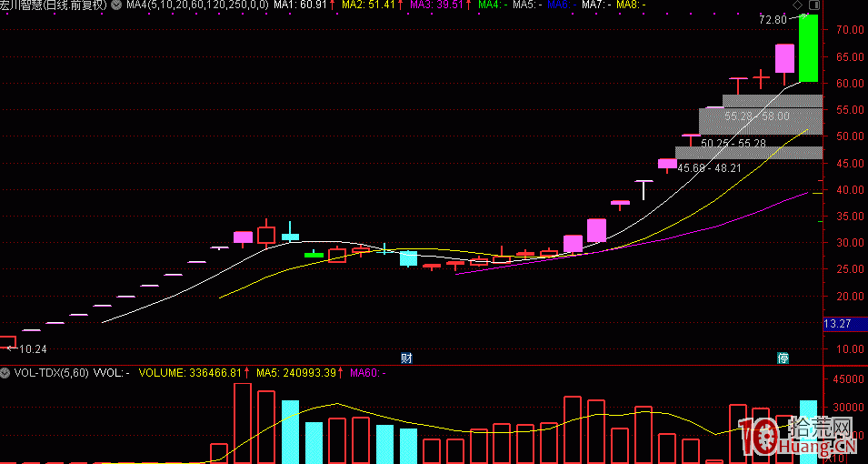Click MA3: 39.51 value

click(436, 5)
